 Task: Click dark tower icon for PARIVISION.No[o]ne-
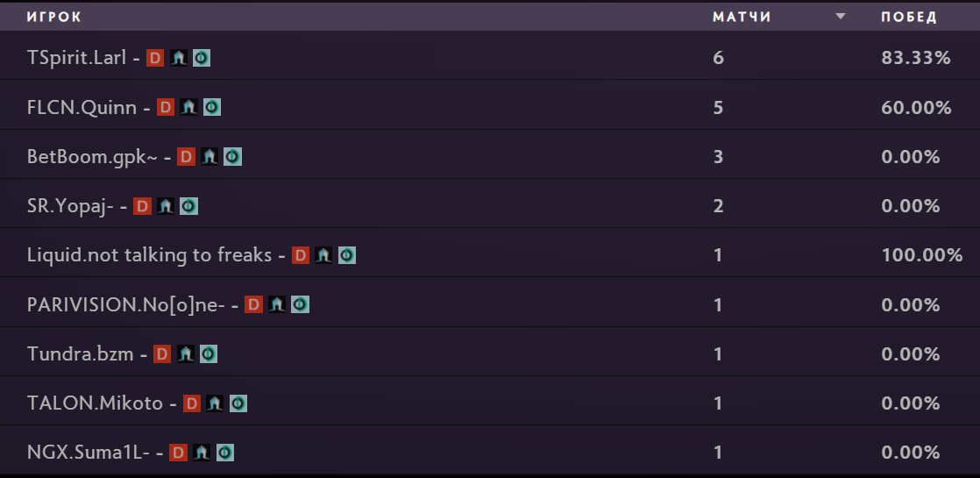277,304
